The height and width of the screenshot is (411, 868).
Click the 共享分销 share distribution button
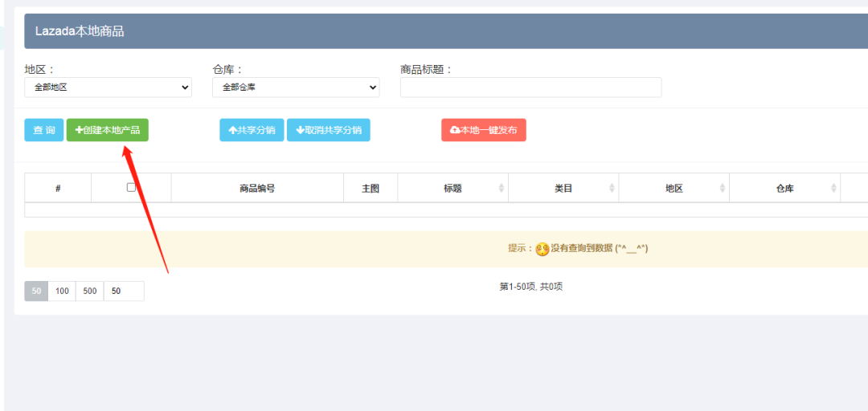[x=252, y=130]
